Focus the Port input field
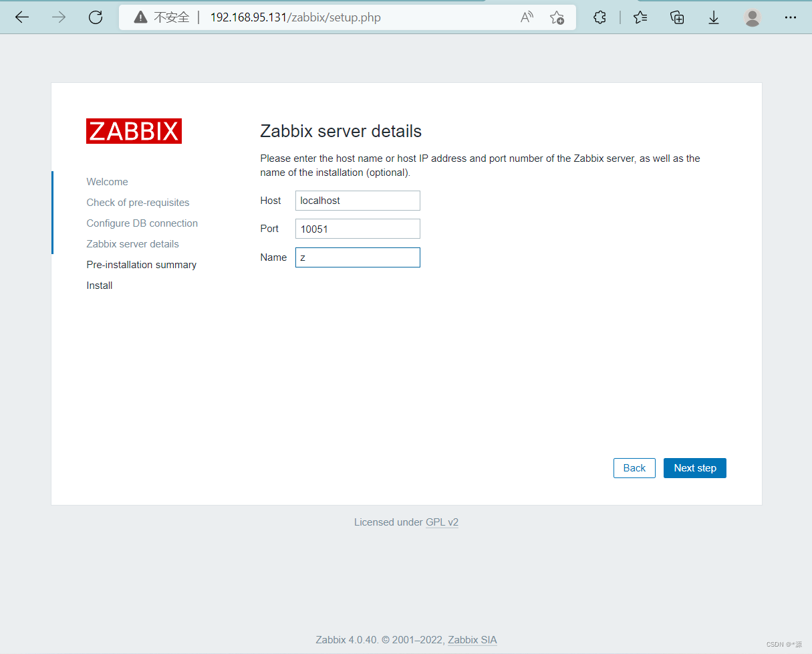Image resolution: width=812 pixels, height=654 pixels. tap(358, 229)
